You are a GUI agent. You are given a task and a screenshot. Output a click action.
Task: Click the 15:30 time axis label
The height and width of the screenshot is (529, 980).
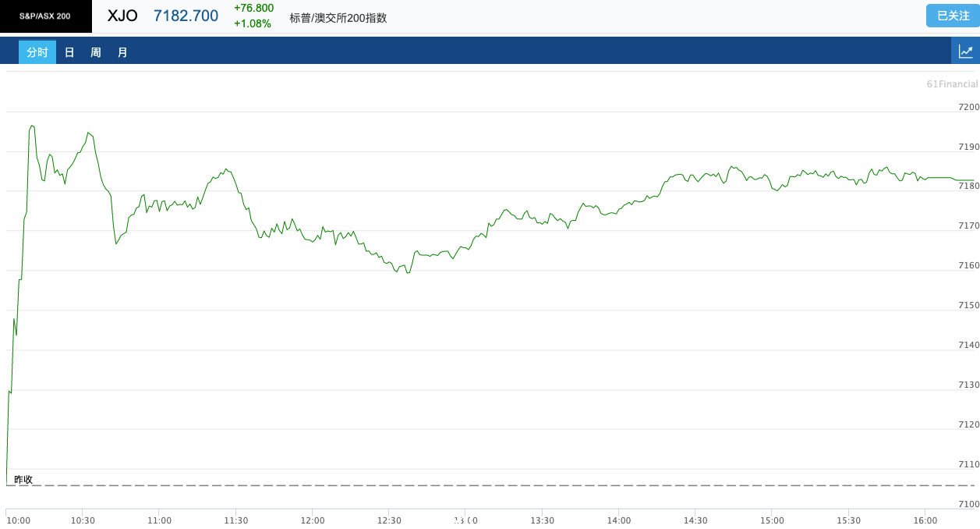(847, 520)
